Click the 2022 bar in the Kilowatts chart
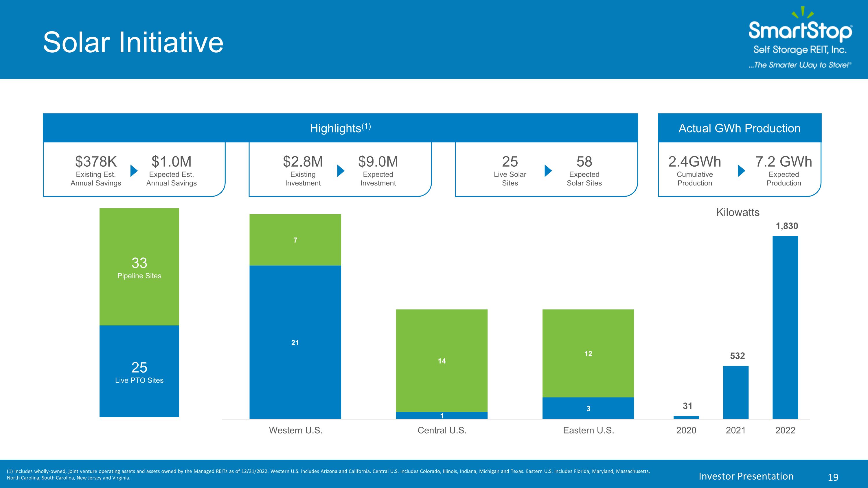 785,327
